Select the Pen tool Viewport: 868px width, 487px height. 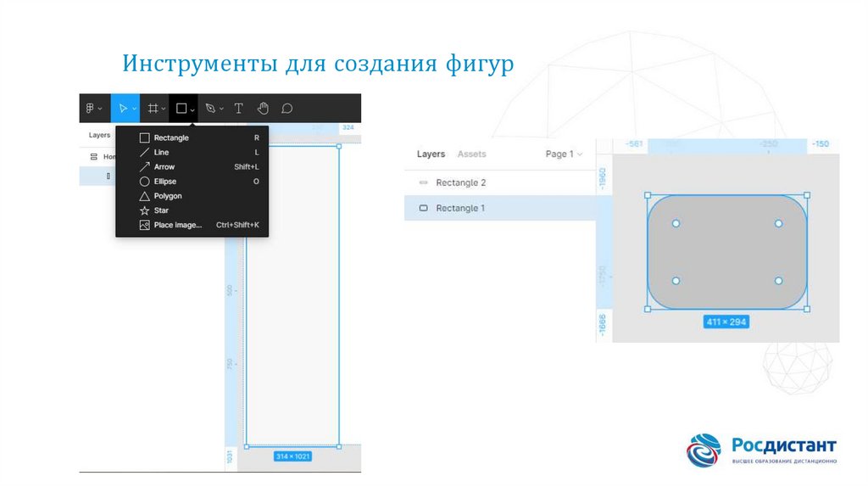point(210,109)
